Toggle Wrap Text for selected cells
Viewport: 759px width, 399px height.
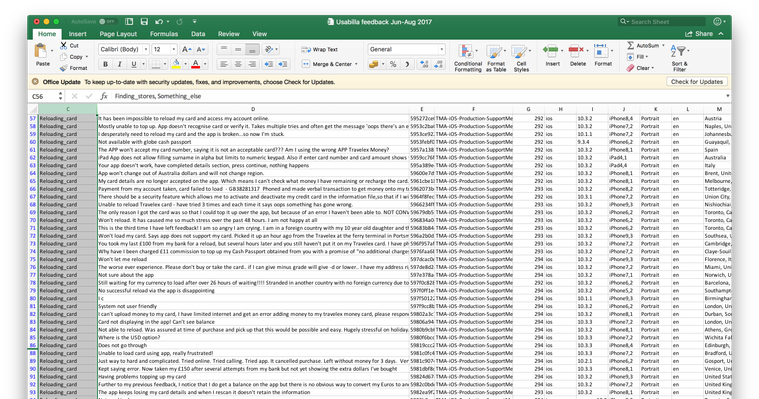click(x=319, y=49)
